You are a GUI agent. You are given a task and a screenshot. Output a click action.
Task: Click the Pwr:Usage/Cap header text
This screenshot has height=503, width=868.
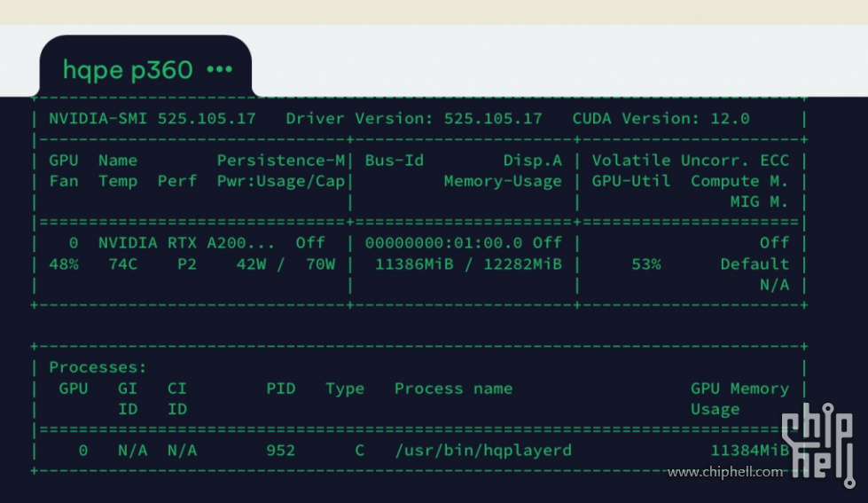281,182
